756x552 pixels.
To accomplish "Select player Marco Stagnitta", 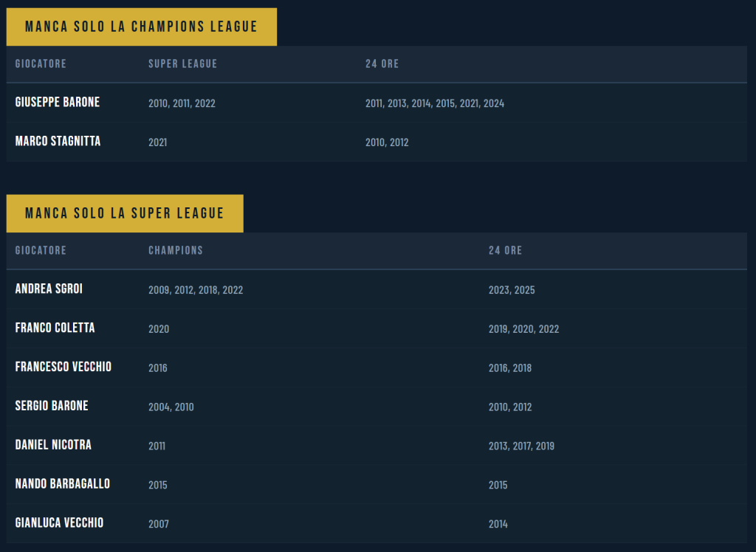I will pos(58,142).
